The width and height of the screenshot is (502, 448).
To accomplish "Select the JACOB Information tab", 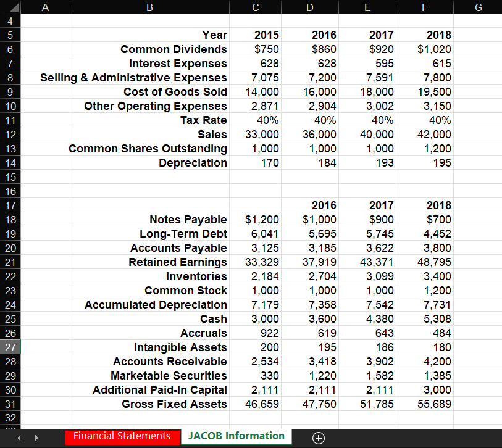I will click(x=235, y=436).
